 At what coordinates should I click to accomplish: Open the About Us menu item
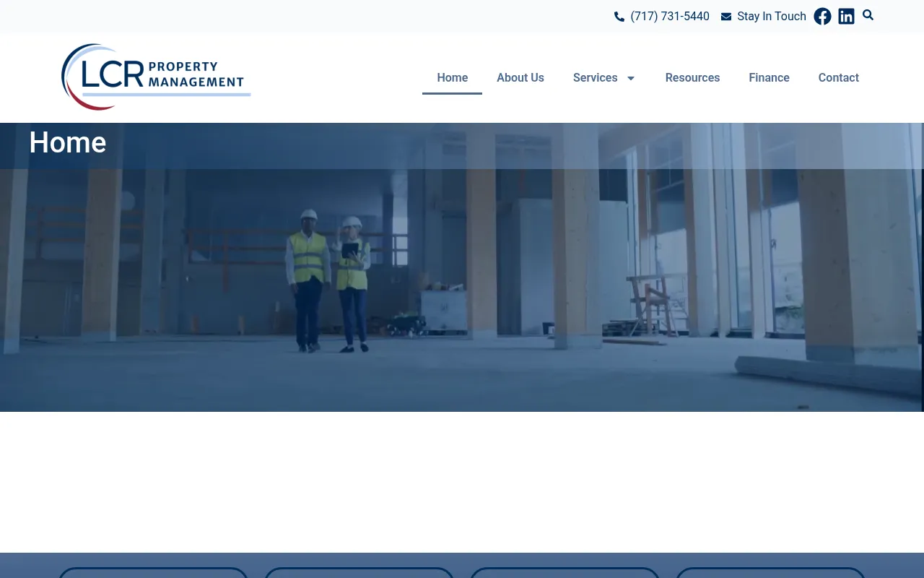click(520, 77)
